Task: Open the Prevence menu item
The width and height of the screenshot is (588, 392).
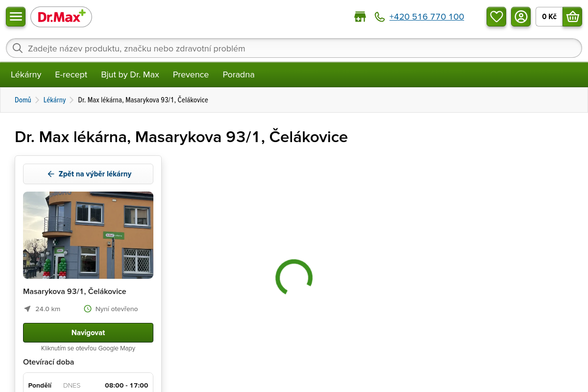Action: tap(191, 74)
